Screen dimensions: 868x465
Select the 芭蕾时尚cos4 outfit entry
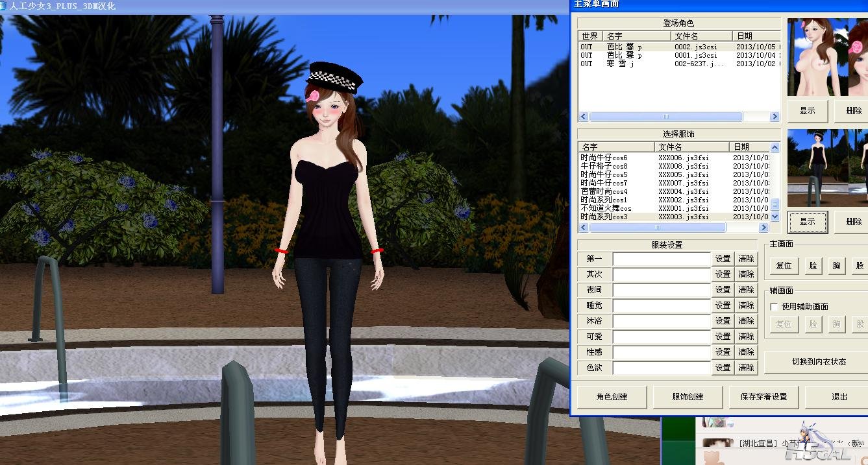pyautogui.click(x=604, y=191)
